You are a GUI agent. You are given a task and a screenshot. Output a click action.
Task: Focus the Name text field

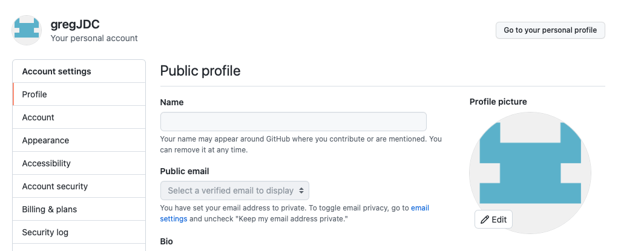click(x=293, y=122)
